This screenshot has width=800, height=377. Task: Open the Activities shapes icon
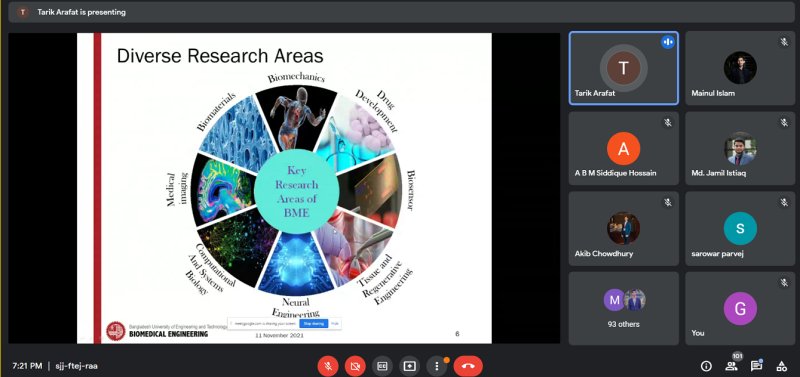coord(781,366)
